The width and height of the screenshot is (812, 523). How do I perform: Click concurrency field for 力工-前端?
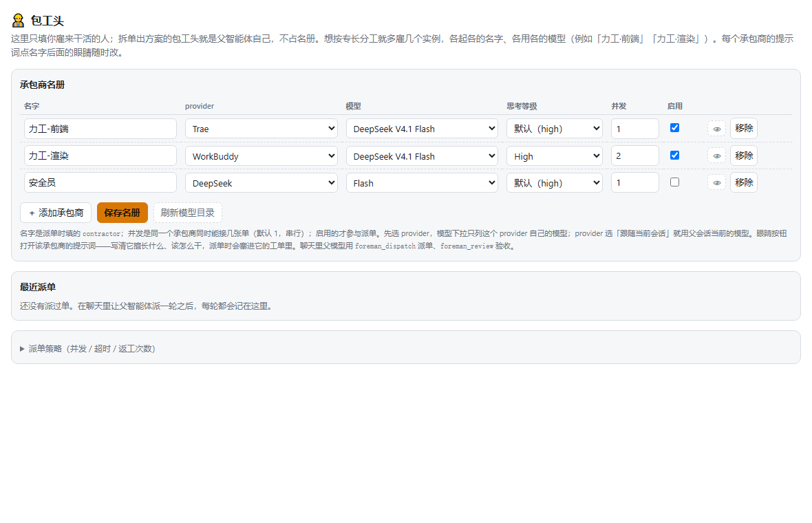click(634, 129)
